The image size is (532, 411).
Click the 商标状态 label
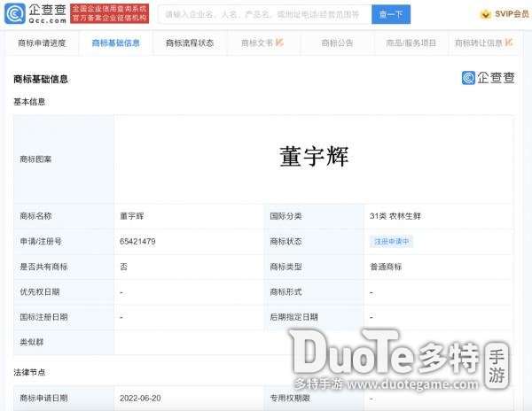[286, 242]
